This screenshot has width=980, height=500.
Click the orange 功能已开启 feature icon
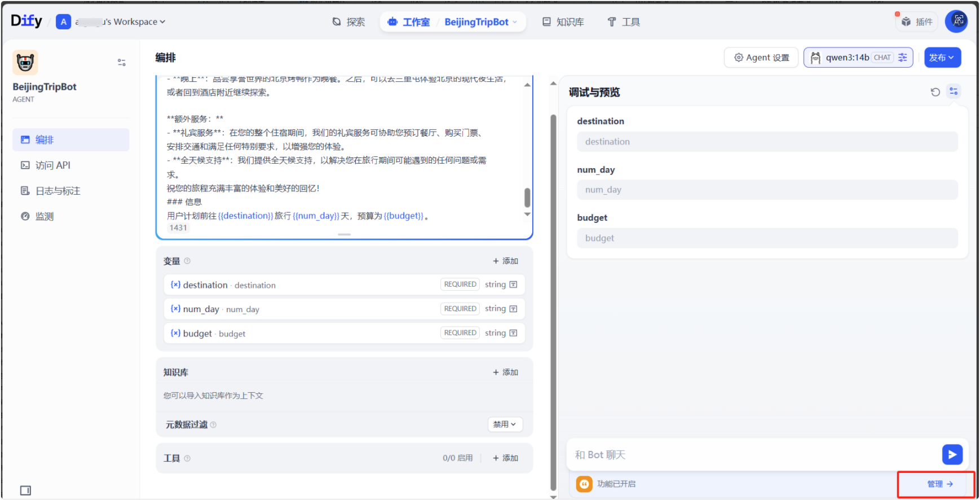coord(584,484)
